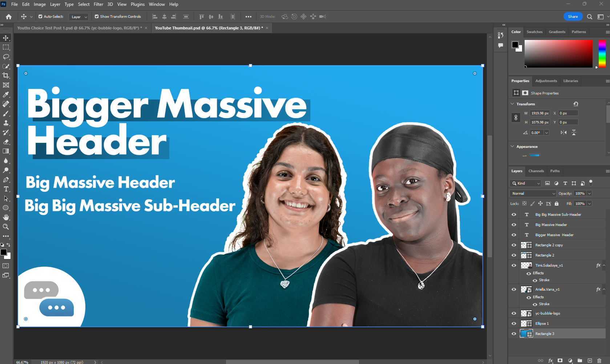The width and height of the screenshot is (610, 364).
Task: Uncheck Show Transform Controls
Action: (97, 16)
